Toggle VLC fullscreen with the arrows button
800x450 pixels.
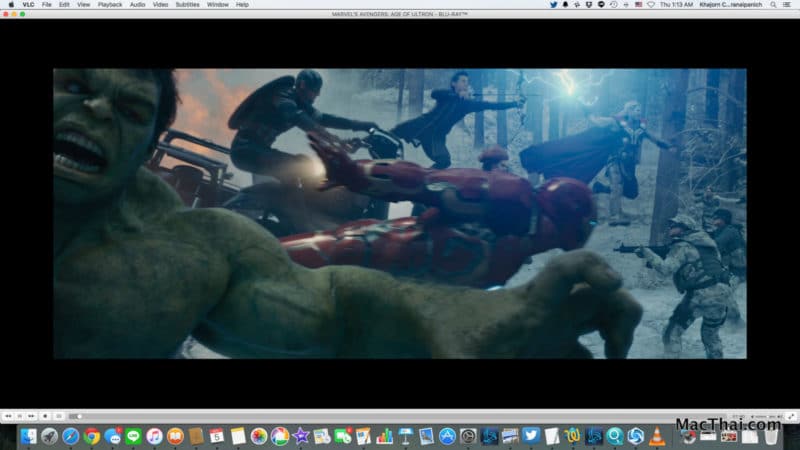coord(791,416)
